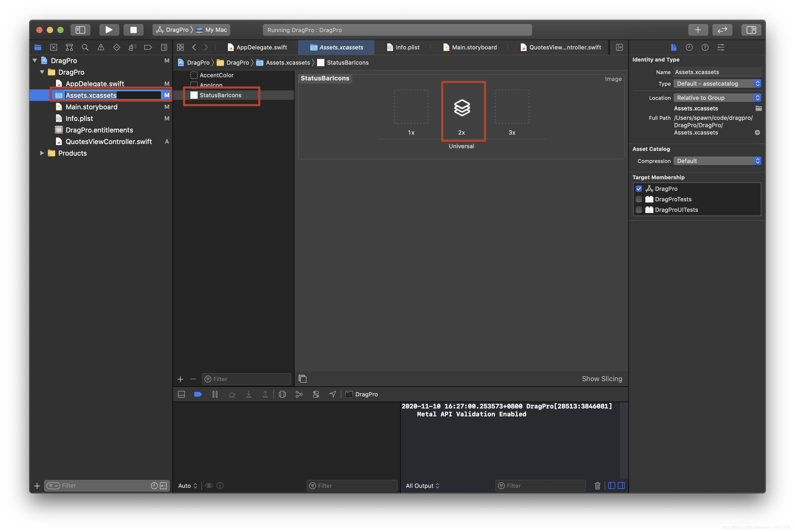795x532 pixels.
Task: Open Location Relative to Group dropdown
Action: 717,98
